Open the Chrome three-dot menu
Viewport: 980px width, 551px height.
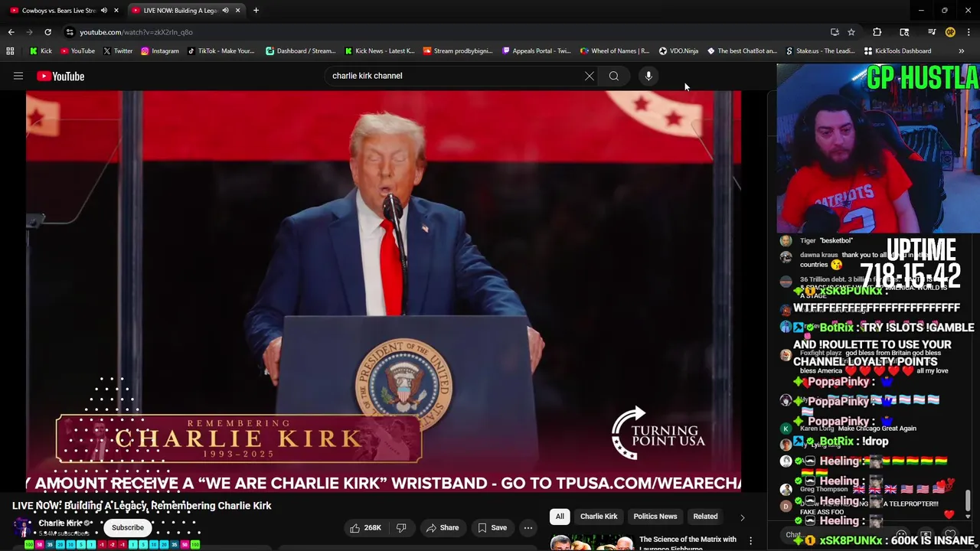[x=969, y=32]
